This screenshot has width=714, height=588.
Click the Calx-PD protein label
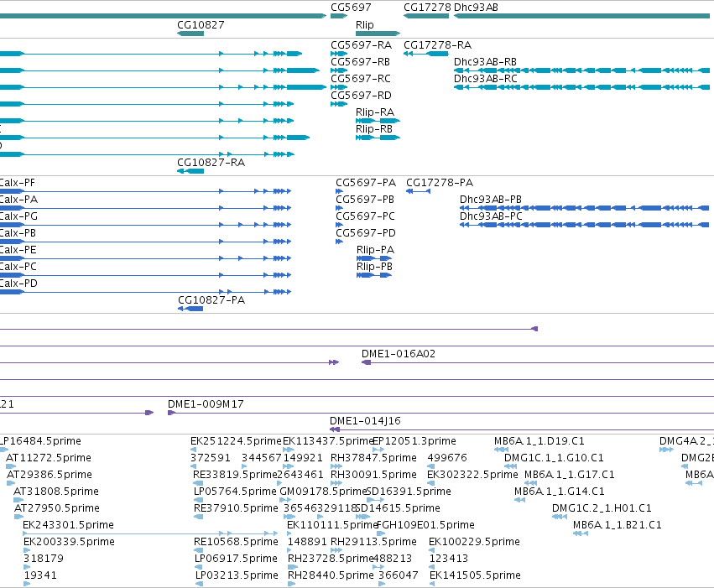point(18,283)
